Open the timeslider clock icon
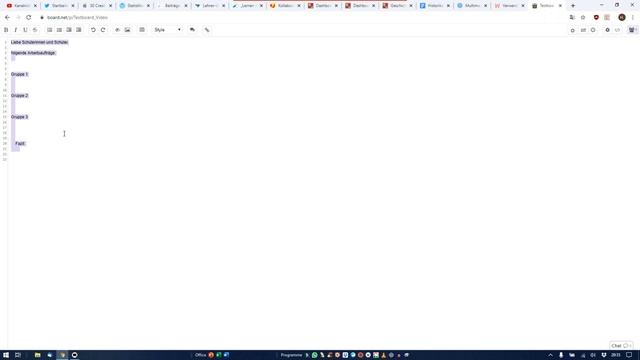The width and height of the screenshot is (640, 360). [x=593, y=30]
